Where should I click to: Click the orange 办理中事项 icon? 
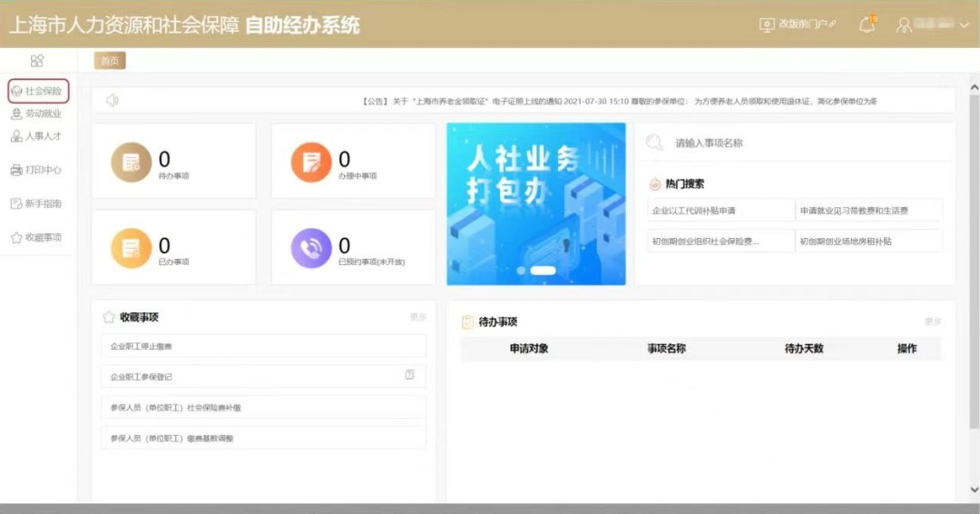[x=310, y=163]
